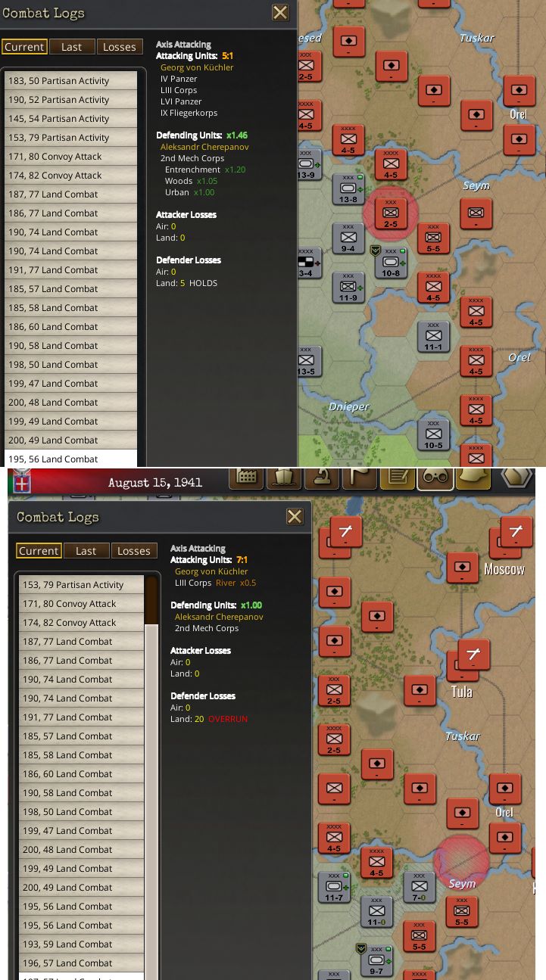Select 196, 57 Land Combat log entry
Screen dimensions: 546x980
tap(82, 963)
